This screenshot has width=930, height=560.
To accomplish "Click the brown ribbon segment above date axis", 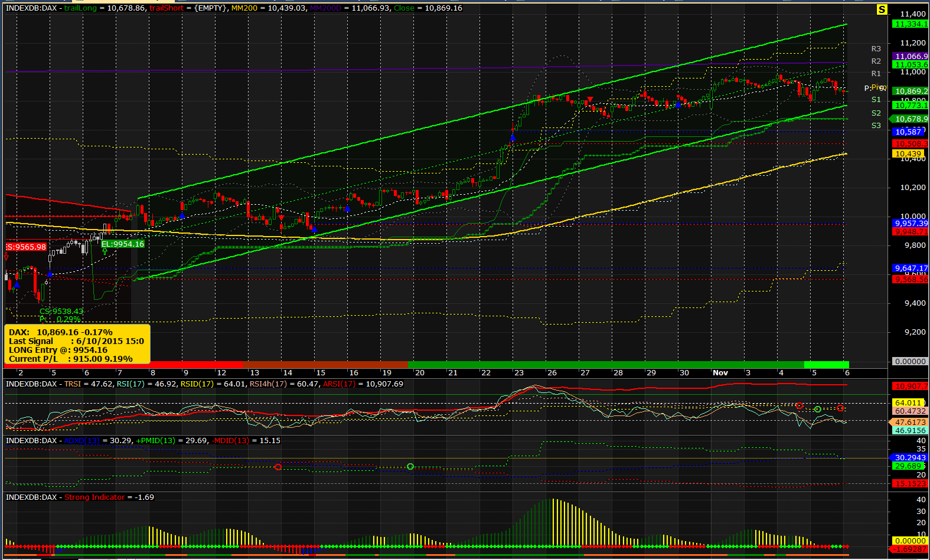I will tap(325, 365).
